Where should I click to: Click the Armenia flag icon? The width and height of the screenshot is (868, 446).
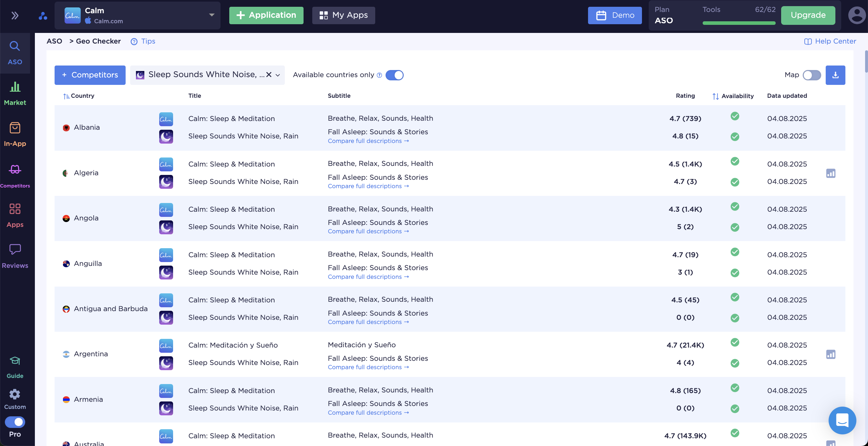click(x=66, y=400)
